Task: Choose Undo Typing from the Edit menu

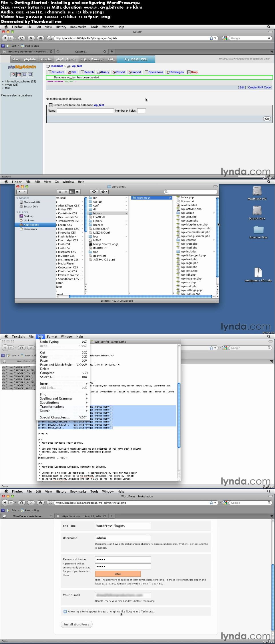Action: click(x=63, y=342)
